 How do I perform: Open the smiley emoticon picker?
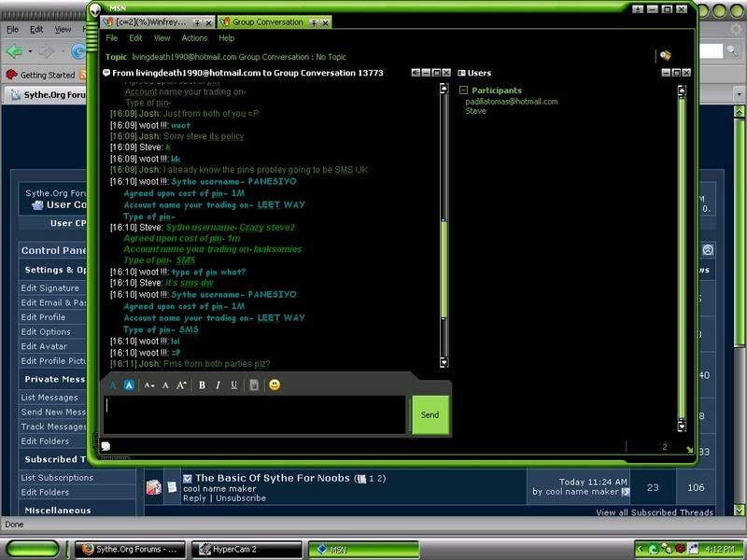pyautogui.click(x=275, y=385)
